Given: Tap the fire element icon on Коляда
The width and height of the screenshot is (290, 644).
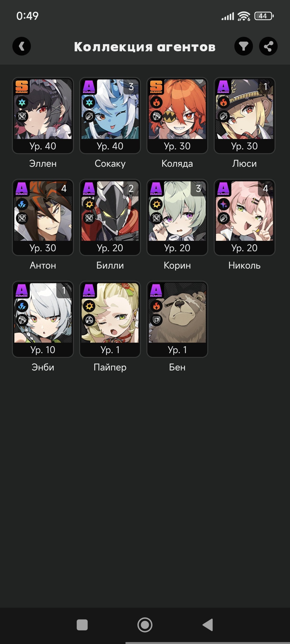Looking at the screenshot, I should (156, 103).
